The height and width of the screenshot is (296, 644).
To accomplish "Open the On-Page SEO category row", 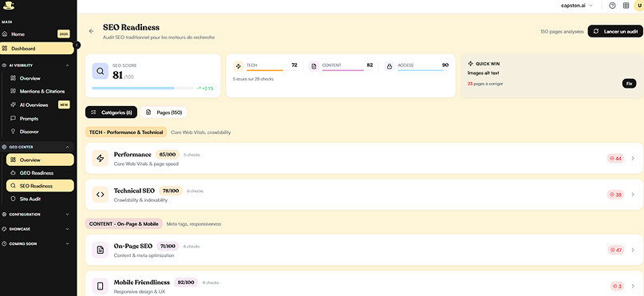I will (x=364, y=250).
